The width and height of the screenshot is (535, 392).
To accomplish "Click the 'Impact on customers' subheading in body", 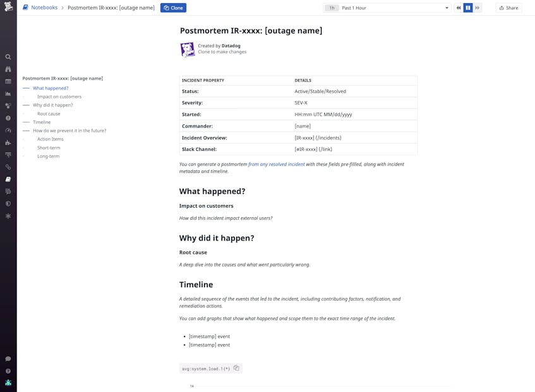I will point(206,206).
